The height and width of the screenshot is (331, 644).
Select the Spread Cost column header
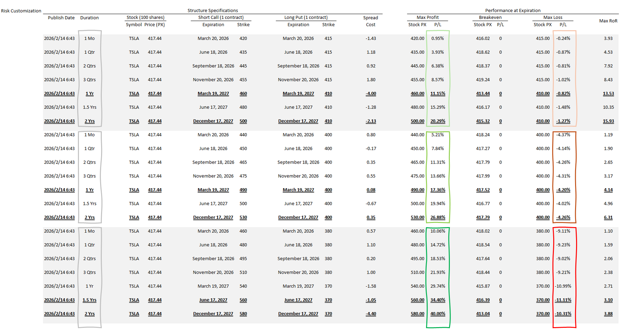tap(371, 21)
